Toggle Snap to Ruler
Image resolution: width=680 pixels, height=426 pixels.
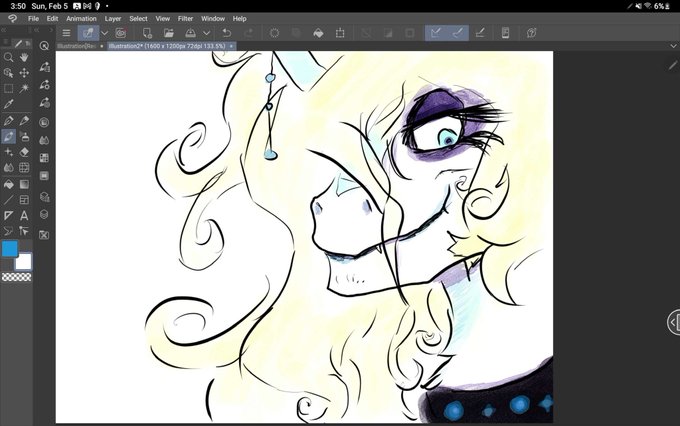436,33
